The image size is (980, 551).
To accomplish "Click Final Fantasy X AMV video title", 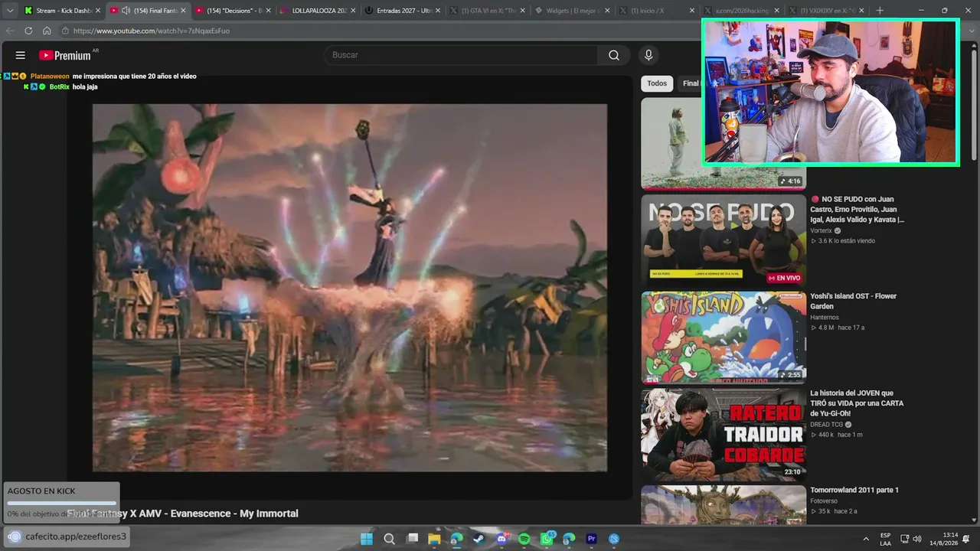I will pos(182,514).
